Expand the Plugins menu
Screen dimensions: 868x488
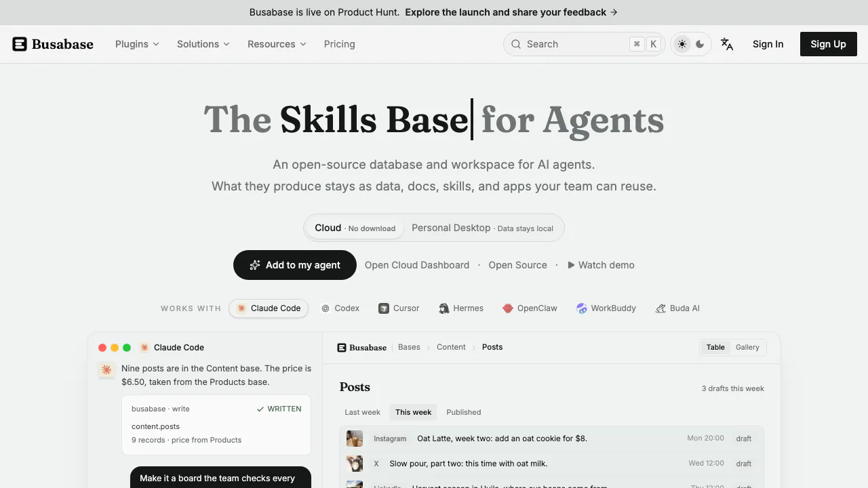point(137,44)
